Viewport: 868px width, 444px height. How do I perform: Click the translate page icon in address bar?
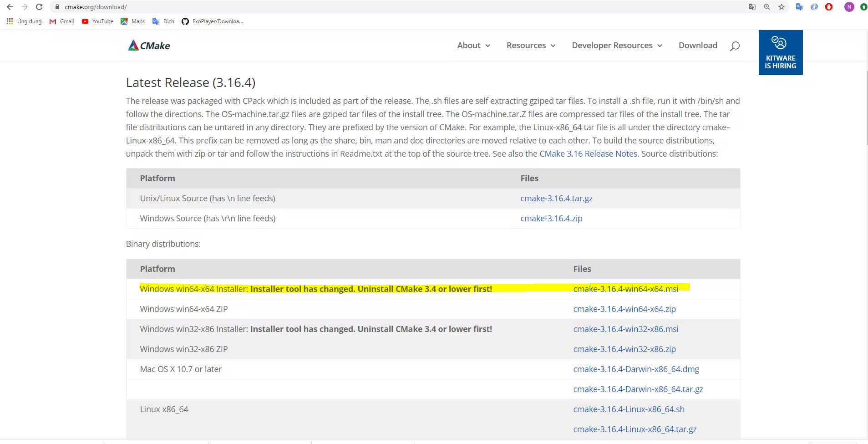[x=752, y=7]
